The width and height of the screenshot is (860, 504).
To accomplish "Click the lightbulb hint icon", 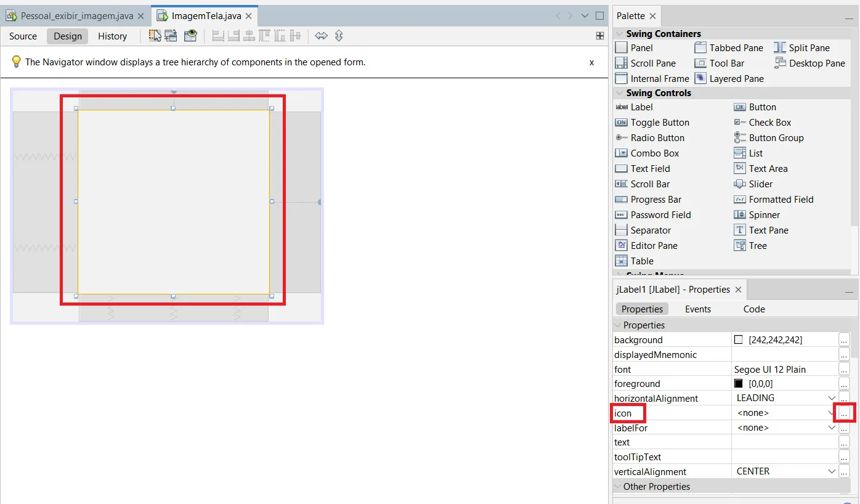I will pos(17,62).
